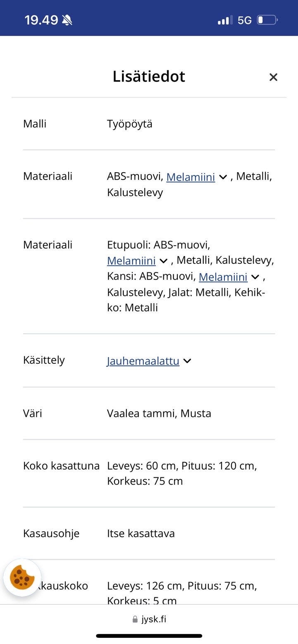298x644 pixels.
Task: Expand the first Melamiini material definition
Action: (x=223, y=177)
